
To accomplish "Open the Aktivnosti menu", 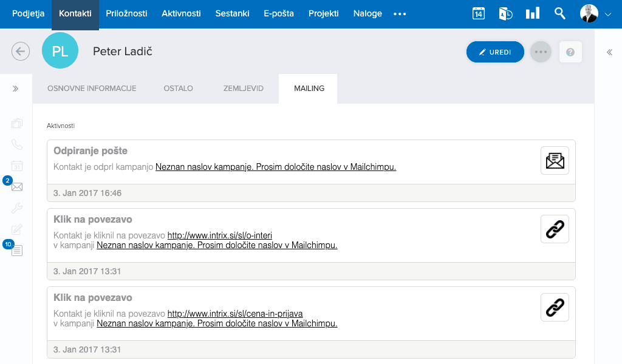I will [x=181, y=13].
